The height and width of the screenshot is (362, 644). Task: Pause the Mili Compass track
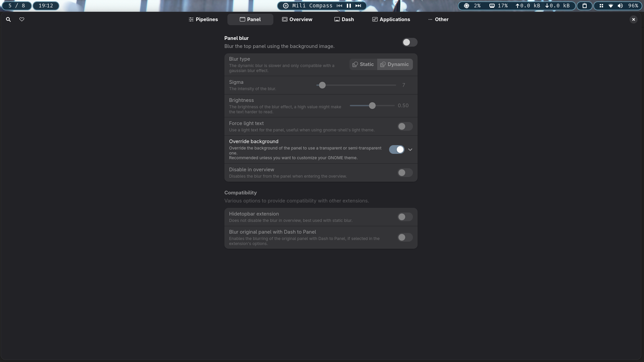coord(349,6)
